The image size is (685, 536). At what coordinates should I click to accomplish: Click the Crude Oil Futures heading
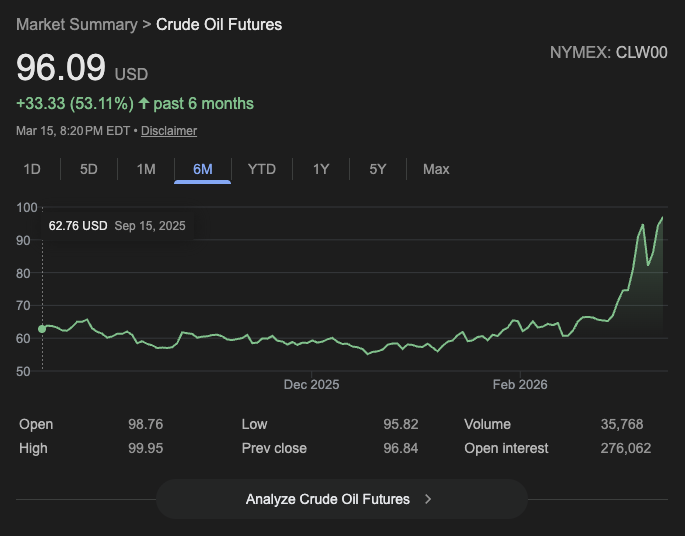point(219,24)
